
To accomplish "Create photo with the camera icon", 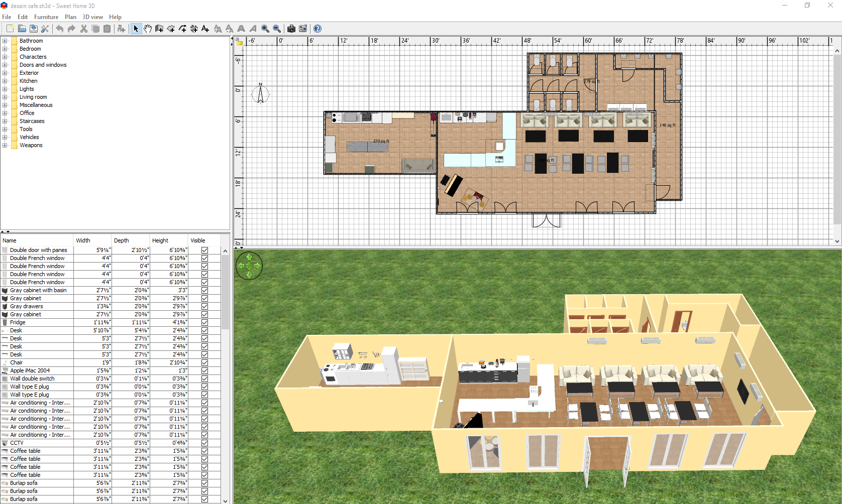I will (291, 29).
